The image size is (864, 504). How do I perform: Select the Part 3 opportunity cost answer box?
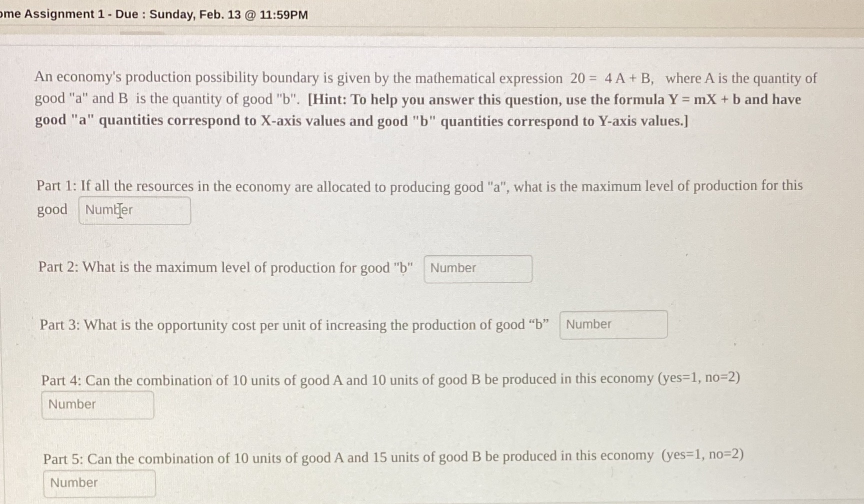click(x=612, y=324)
